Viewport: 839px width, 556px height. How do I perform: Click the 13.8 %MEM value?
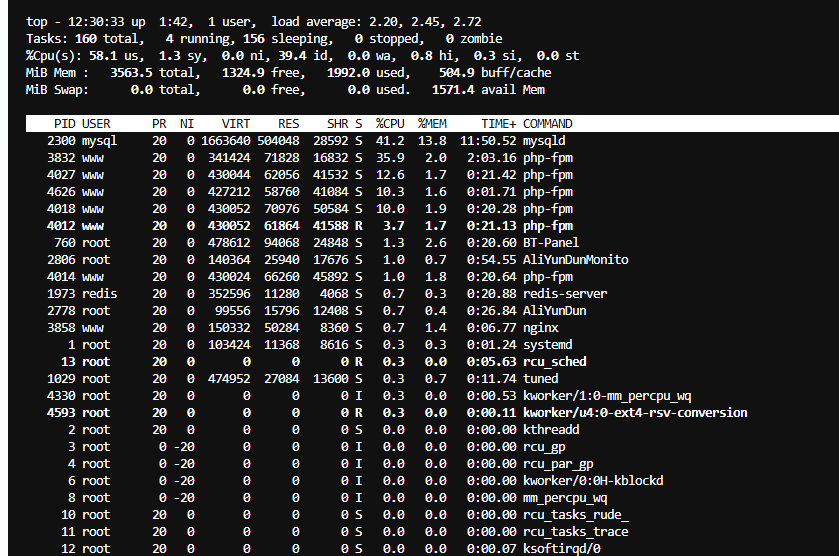point(432,141)
